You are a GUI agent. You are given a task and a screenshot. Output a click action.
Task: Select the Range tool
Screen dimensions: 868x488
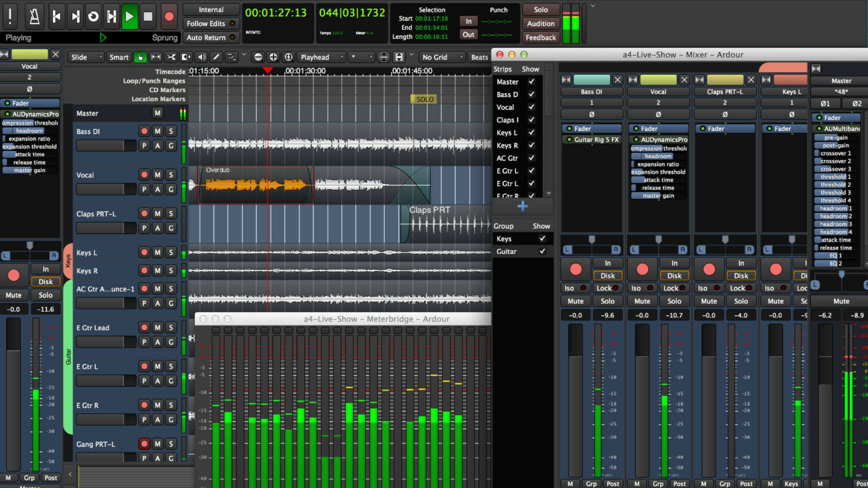[x=155, y=57]
